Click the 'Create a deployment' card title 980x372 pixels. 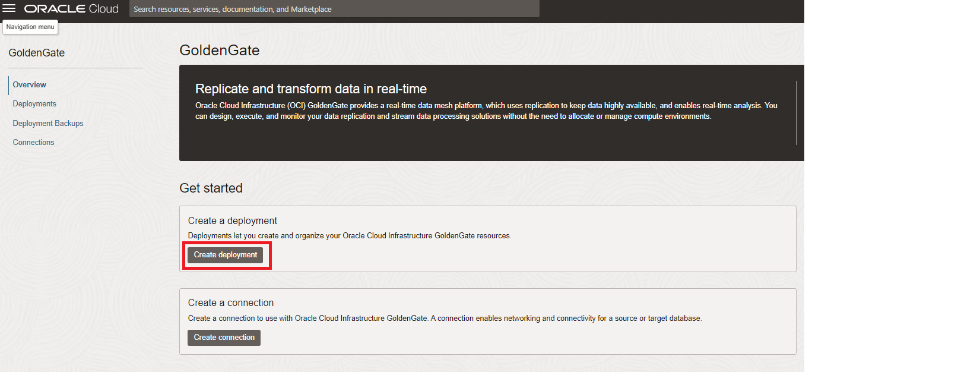(233, 221)
